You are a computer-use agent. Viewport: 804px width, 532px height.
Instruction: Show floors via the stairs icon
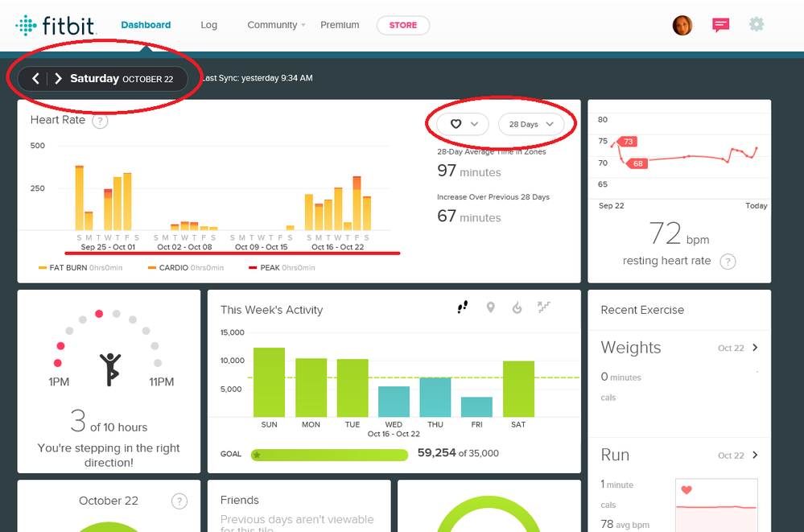(x=543, y=307)
